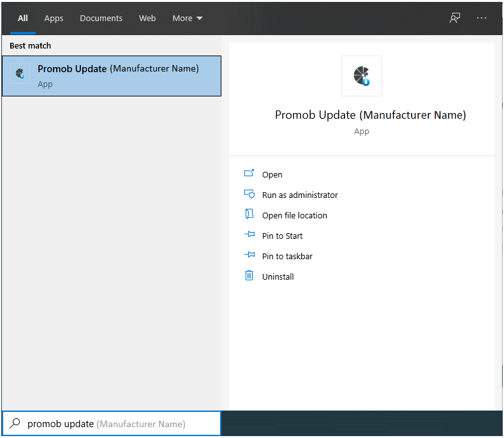The width and height of the screenshot is (504, 438).
Task: Choose Uninstall for Promob Update
Action: coord(278,277)
